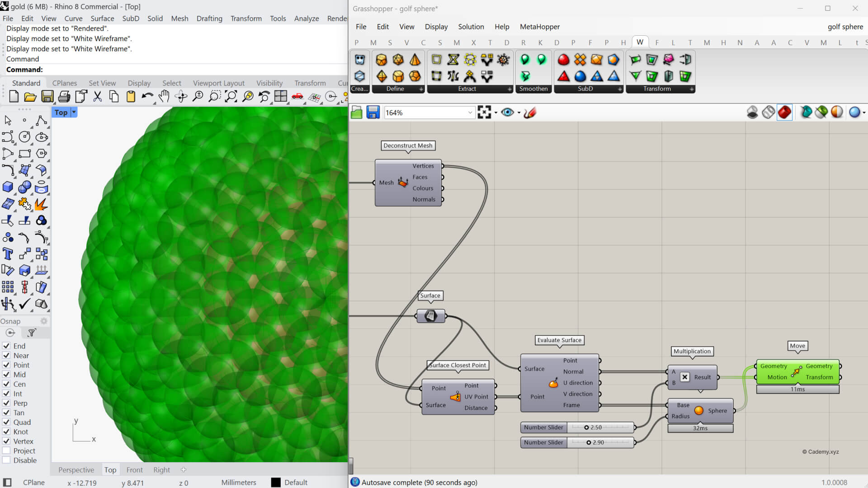Screen dimensions: 868x488
Task: Click the Rhino Save file icon
Action: click(x=47, y=96)
